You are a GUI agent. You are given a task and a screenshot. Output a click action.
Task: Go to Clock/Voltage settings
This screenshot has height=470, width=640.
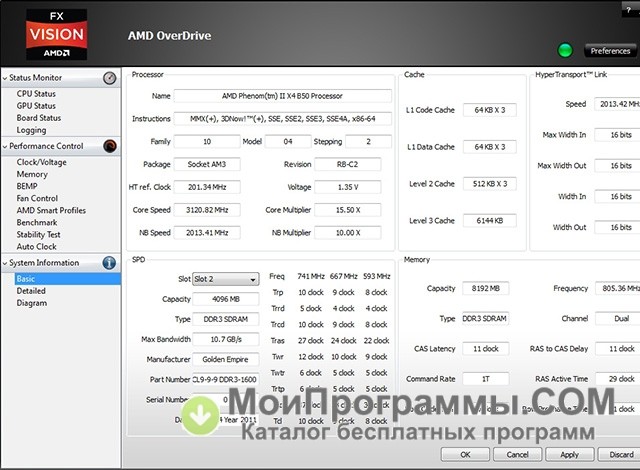pyautogui.click(x=41, y=162)
